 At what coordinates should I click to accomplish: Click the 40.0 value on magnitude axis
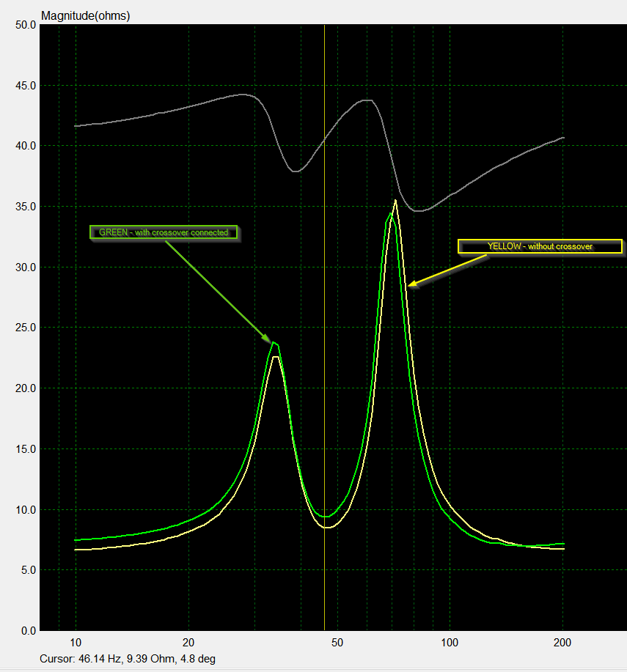tap(26, 146)
